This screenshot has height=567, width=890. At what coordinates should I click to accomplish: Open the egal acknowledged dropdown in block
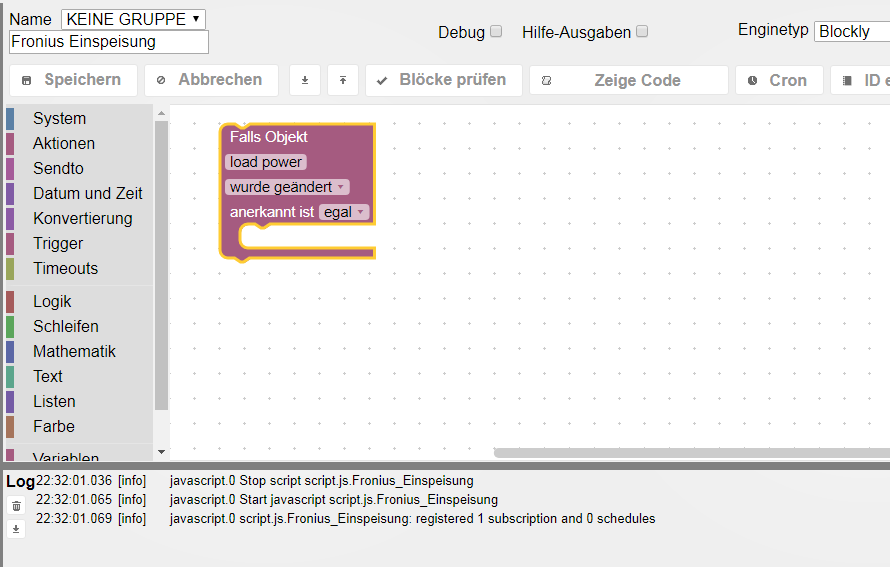click(344, 212)
